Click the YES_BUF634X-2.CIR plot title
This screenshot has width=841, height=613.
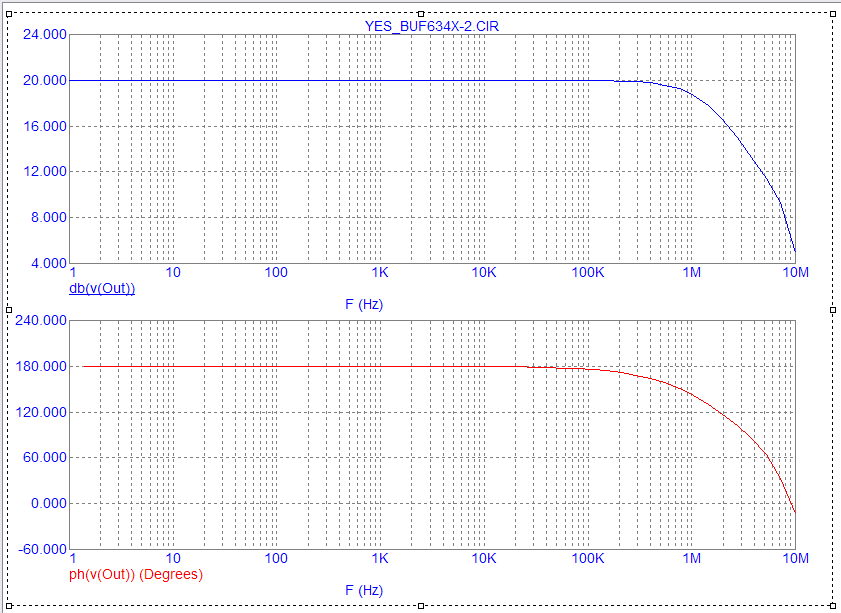(x=432, y=26)
